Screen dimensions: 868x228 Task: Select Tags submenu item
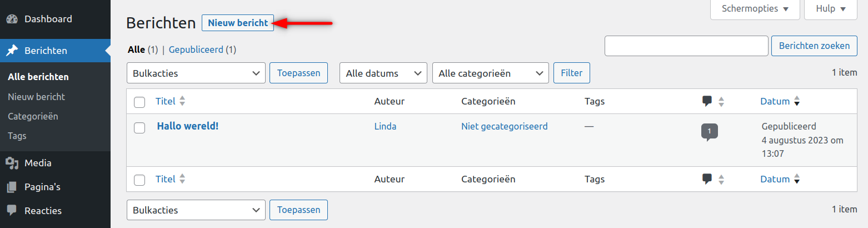click(17, 136)
